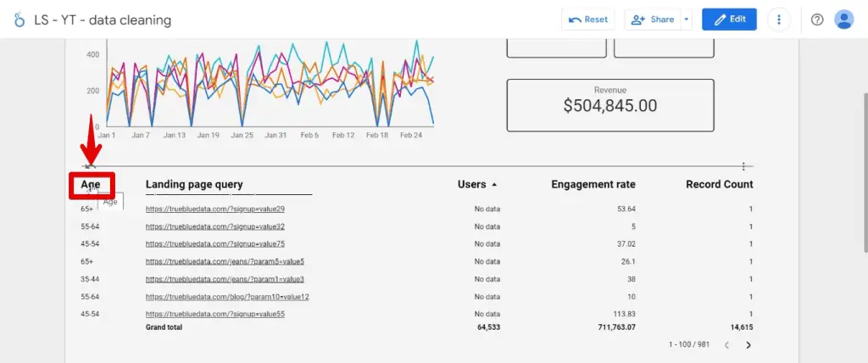Open the help question mark icon
Screen dimensions: 868x363
(x=817, y=20)
